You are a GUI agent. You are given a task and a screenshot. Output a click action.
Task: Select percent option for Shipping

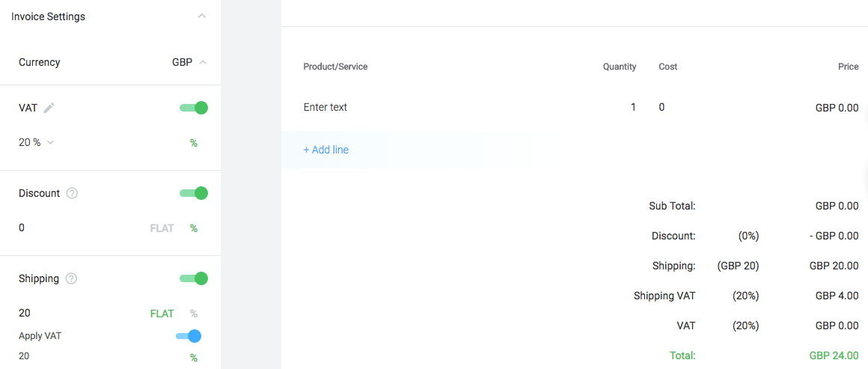pyautogui.click(x=194, y=314)
